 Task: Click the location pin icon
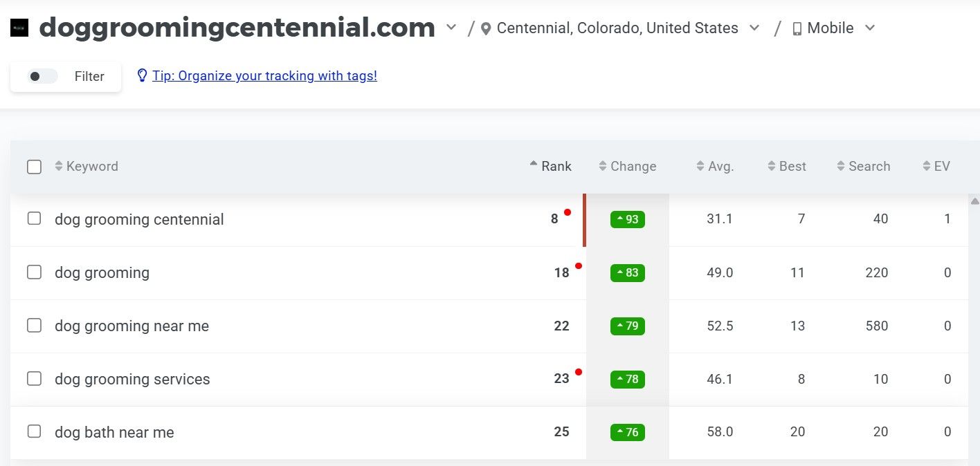(x=486, y=28)
